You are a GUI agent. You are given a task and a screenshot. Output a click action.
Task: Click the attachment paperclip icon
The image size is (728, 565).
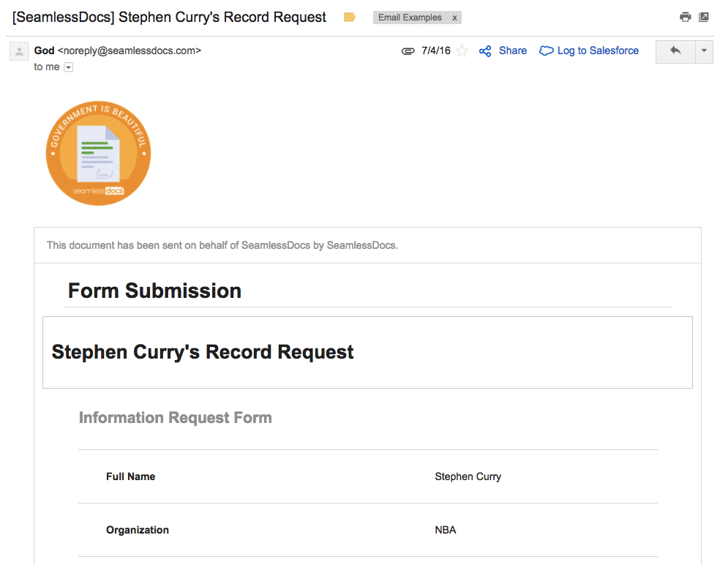pos(408,51)
